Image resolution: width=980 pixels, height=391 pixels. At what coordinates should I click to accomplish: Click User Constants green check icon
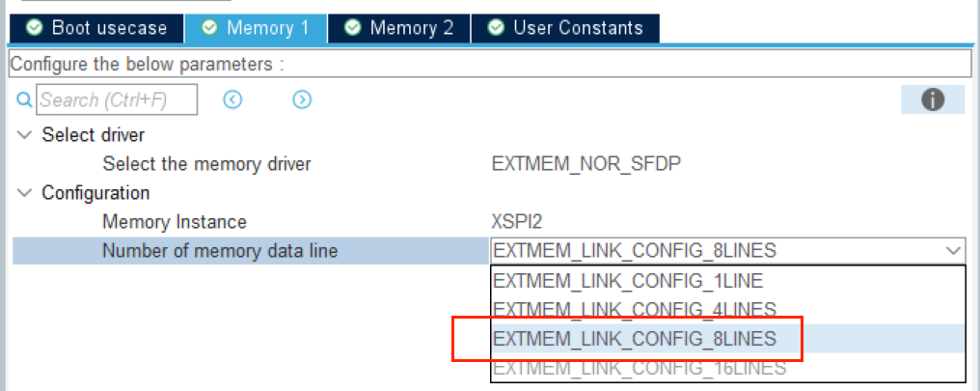pyautogui.click(x=496, y=27)
